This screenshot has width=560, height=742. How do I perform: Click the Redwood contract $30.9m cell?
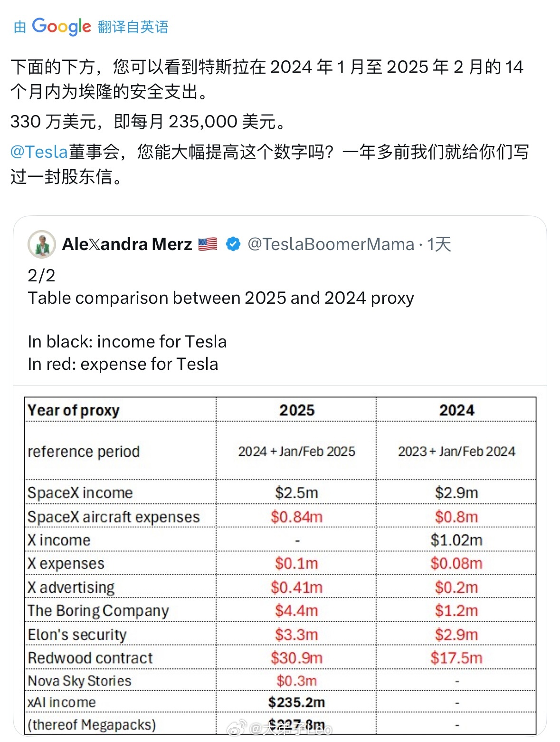(296, 658)
